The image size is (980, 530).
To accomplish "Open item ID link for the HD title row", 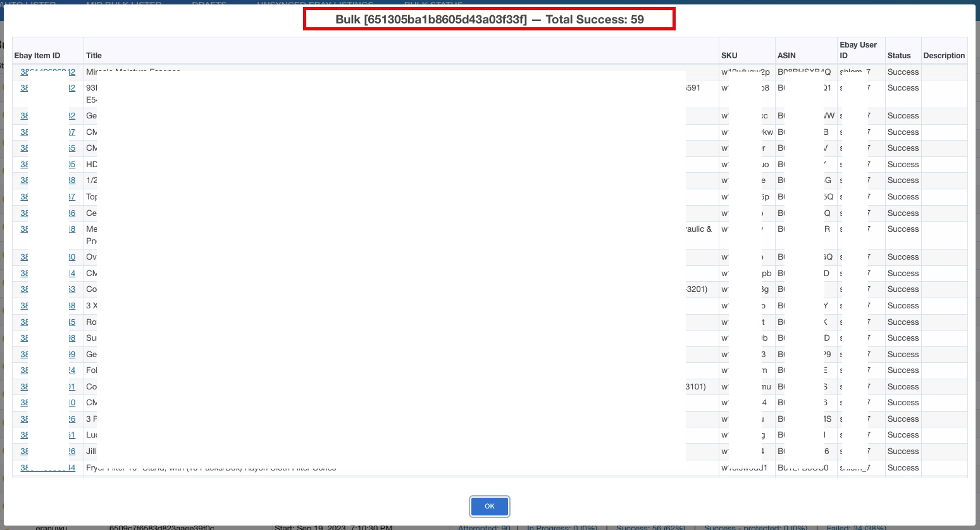I will click(x=47, y=164).
